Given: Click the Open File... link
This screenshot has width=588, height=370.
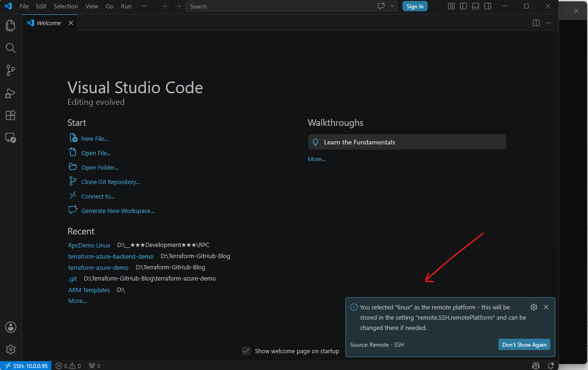Looking at the screenshot, I should (x=96, y=153).
